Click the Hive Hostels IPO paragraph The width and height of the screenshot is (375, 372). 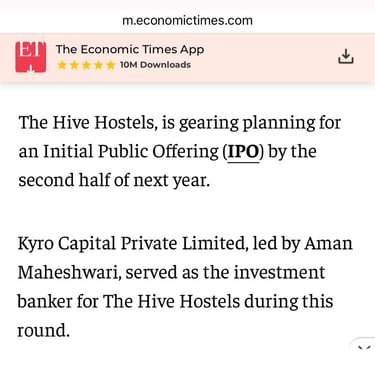[x=180, y=151]
